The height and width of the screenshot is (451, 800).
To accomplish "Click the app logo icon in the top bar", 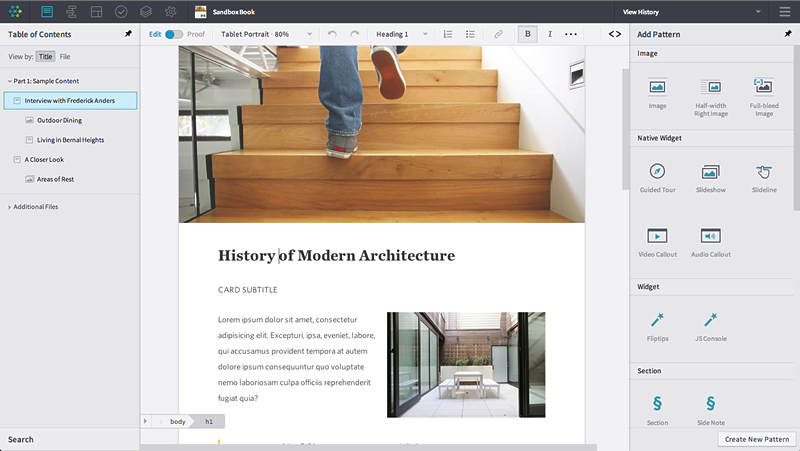I will tap(15, 11).
